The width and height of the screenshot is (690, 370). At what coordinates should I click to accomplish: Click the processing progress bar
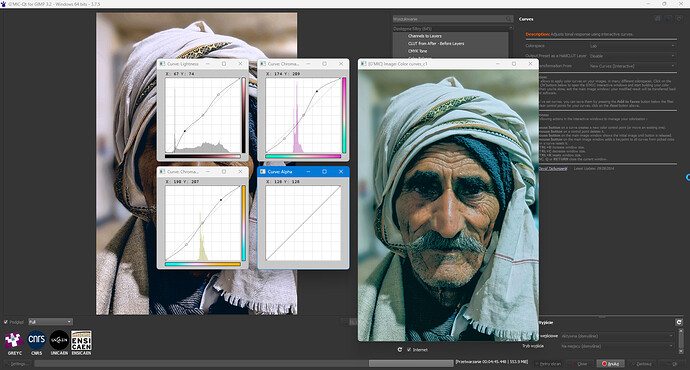click(244, 363)
